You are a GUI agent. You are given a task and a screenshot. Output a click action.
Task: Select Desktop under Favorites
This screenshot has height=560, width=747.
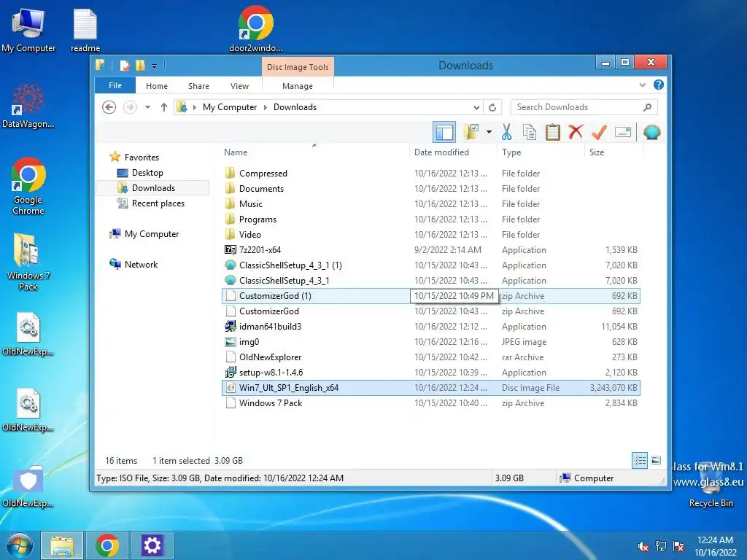[x=147, y=172]
